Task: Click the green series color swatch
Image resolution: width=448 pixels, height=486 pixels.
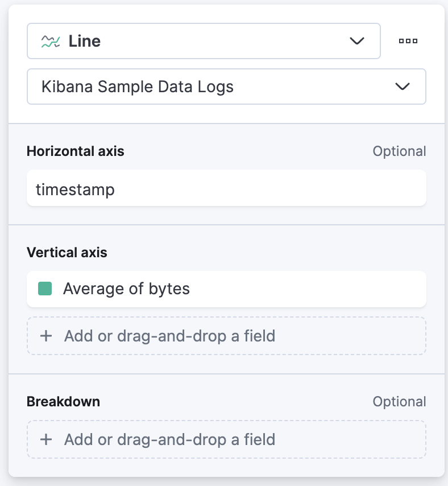Action: 45,289
